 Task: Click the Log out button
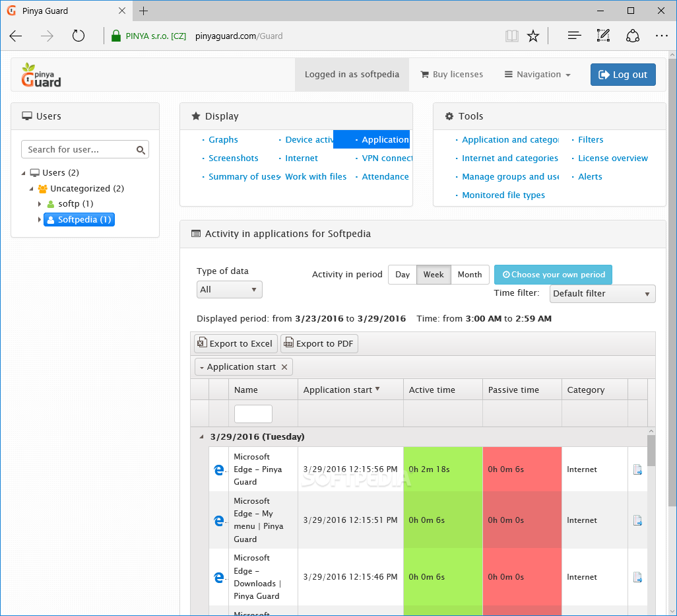click(623, 75)
